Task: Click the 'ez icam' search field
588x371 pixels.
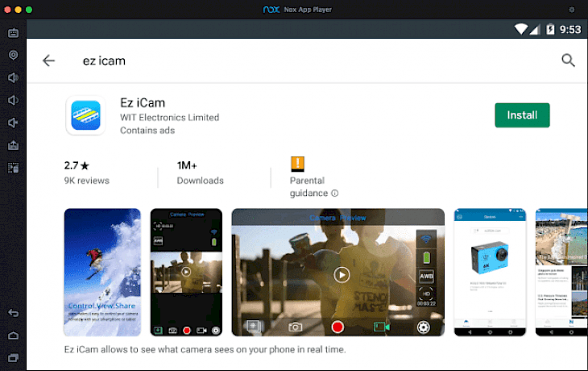Action: click(104, 60)
